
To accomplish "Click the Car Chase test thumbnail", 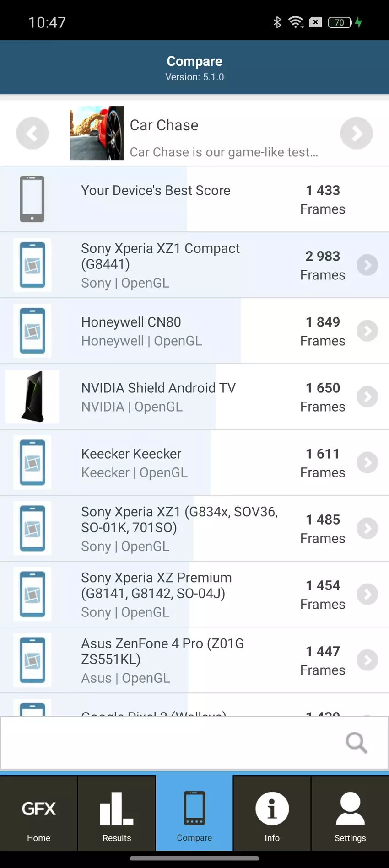I will [x=97, y=133].
